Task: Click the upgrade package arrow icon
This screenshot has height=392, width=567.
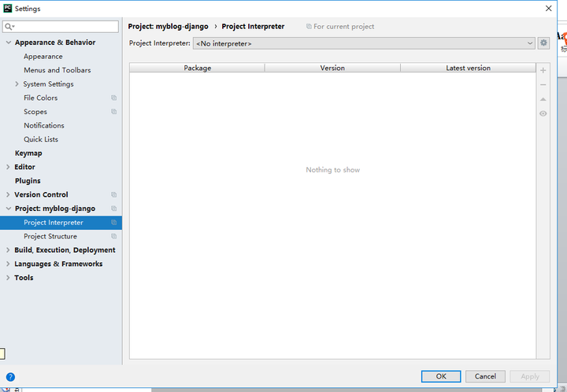Action: coord(543,99)
